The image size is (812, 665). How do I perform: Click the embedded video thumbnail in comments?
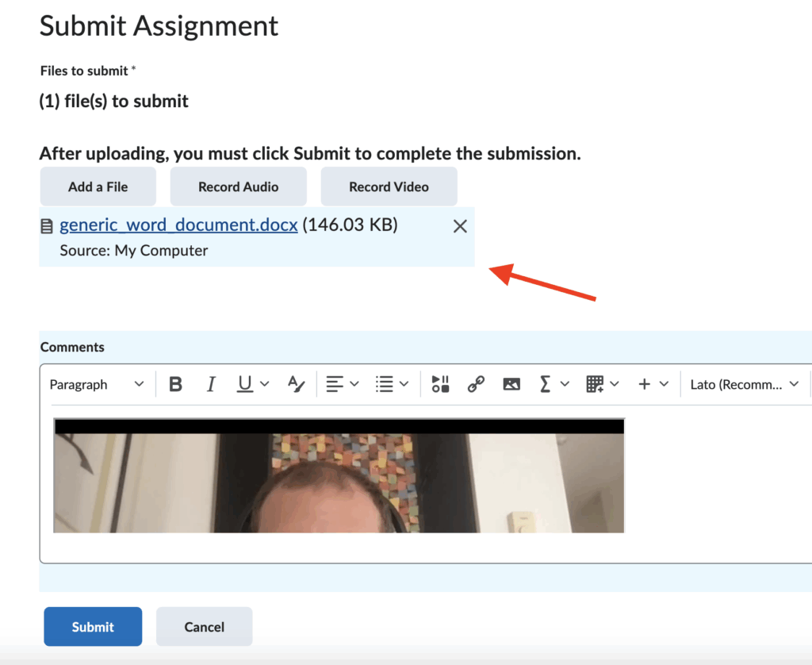pos(339,476)
